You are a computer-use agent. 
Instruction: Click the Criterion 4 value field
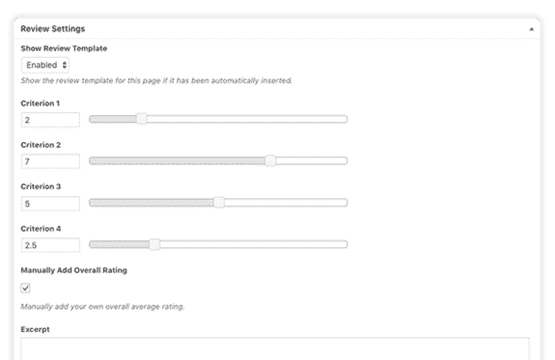click(50, 245)
